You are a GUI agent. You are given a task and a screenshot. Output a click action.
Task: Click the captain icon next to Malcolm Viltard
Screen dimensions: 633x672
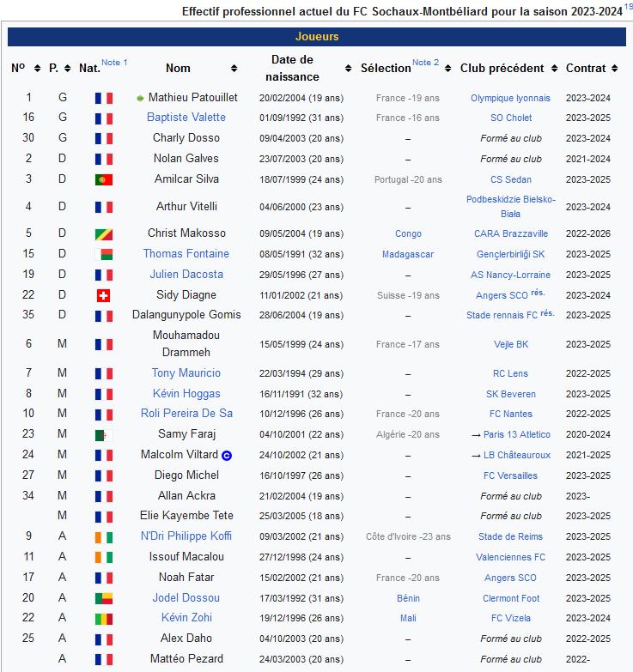[x=227, y=456]
